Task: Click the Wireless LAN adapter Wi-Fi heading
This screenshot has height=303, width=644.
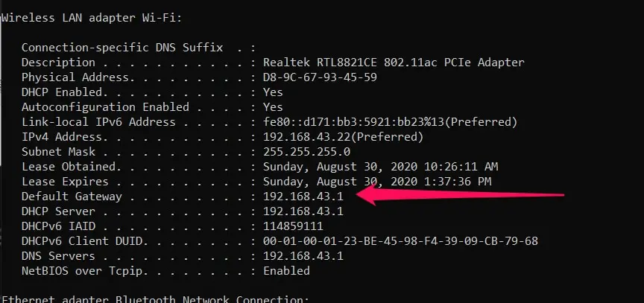Action: [x=92, y=19]
